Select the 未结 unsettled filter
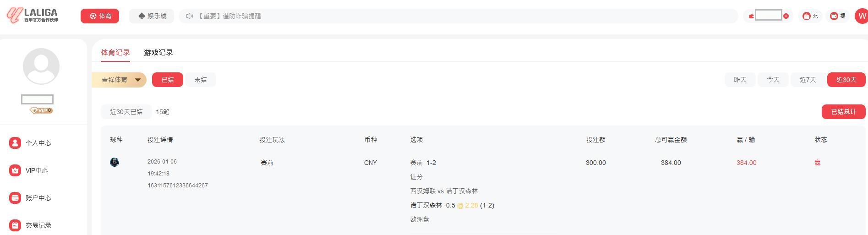Viewport: 868px width, 235px height. [201, 80]
